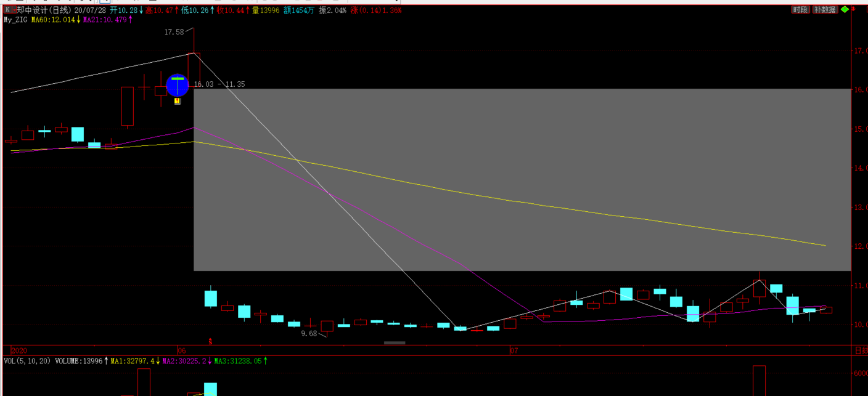868x396 pixels.
Task: Click the MA3:31238.05 volume average value
Action: click(237, 361)
